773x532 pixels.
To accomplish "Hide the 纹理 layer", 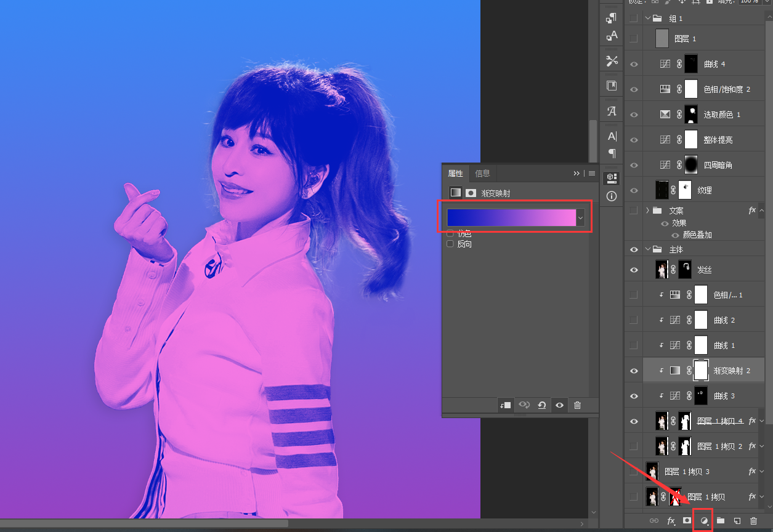I will click(x=634, y=190).
